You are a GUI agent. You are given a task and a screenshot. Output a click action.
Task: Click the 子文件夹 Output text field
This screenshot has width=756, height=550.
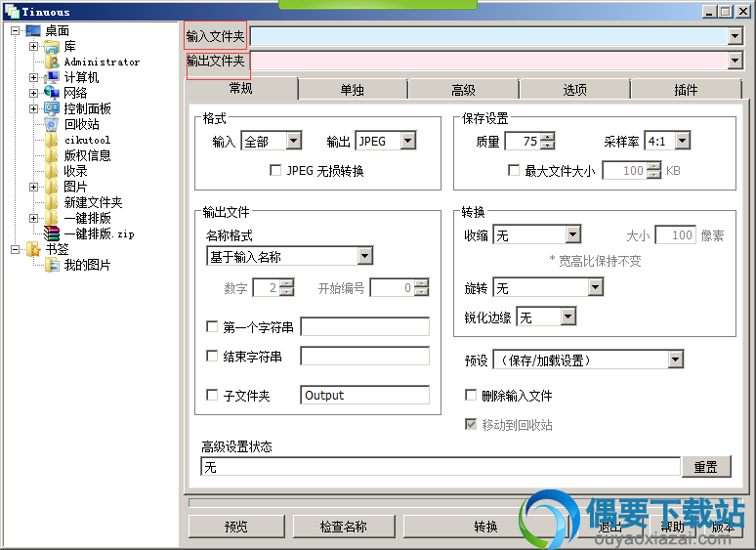364,396
